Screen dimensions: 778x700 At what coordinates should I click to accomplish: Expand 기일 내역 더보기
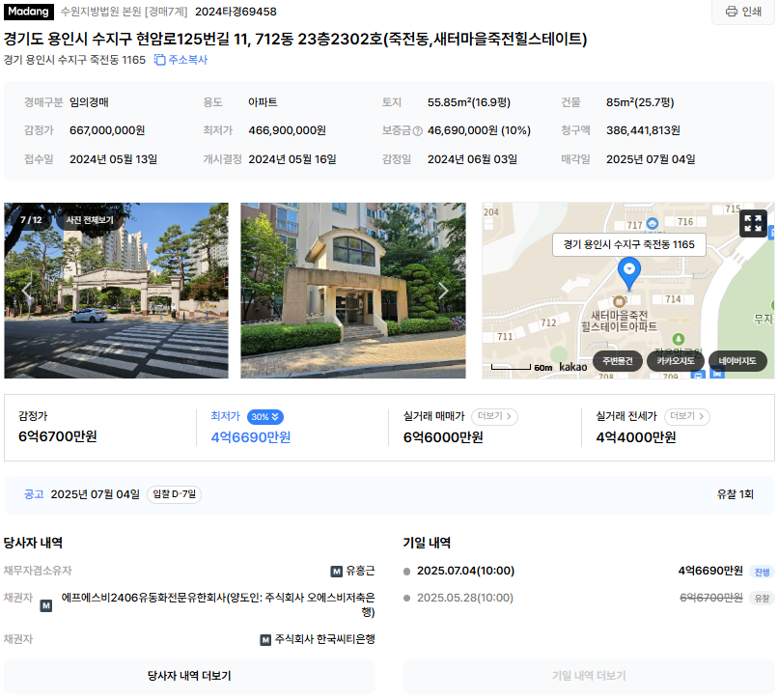[589, 676]
